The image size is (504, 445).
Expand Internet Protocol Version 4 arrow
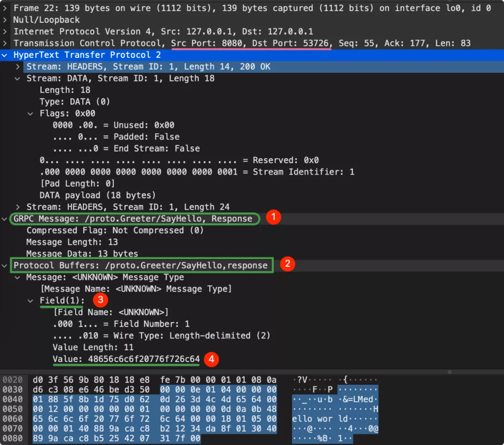[x=5, y=31]
